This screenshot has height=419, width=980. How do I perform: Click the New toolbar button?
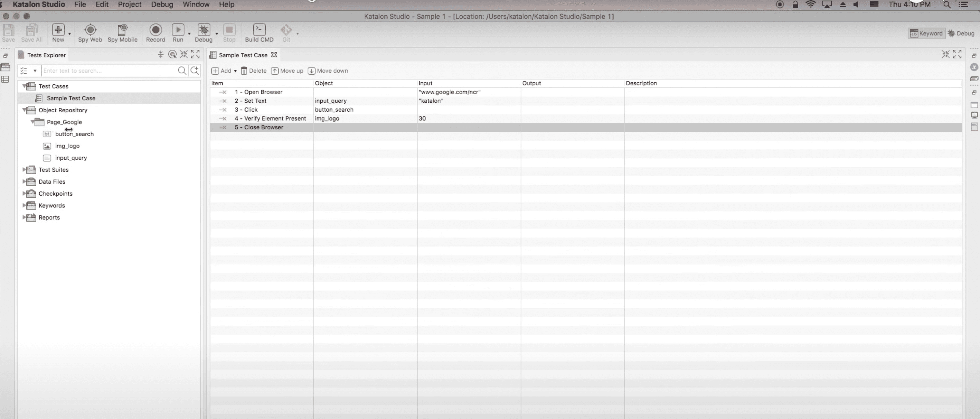(x=58, y=33)
